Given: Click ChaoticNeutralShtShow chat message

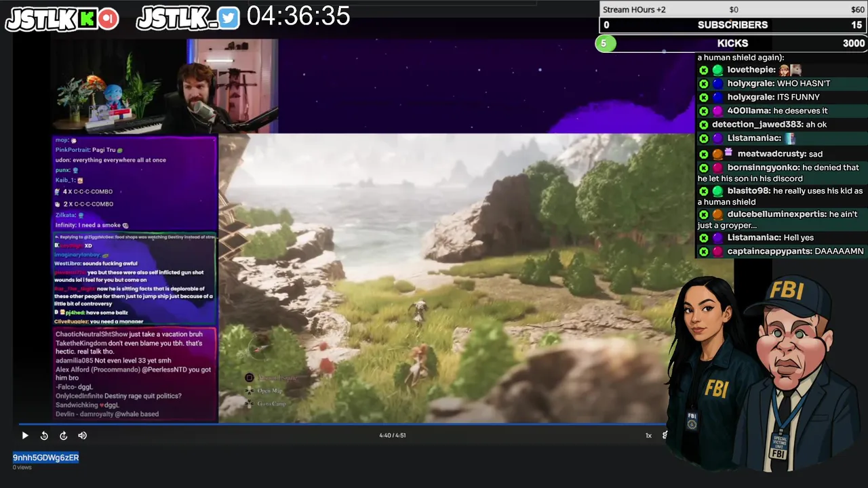Looking at the screenshot, I should tap(129, 334).
